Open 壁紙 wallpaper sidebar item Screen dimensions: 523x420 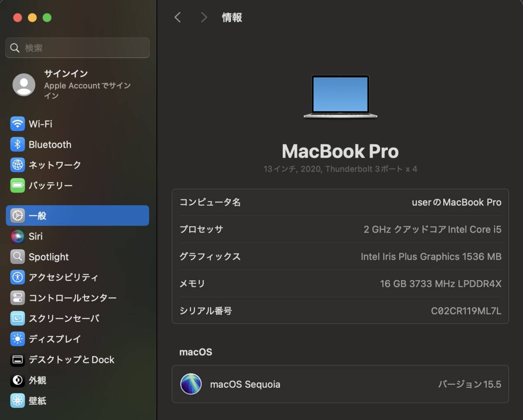coord(77,401)
